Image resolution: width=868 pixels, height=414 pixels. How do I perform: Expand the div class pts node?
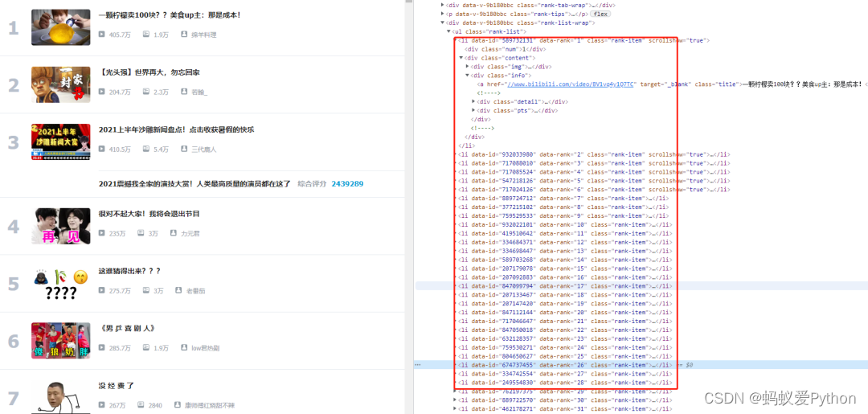pyautogui.click(x=473, y=110)
